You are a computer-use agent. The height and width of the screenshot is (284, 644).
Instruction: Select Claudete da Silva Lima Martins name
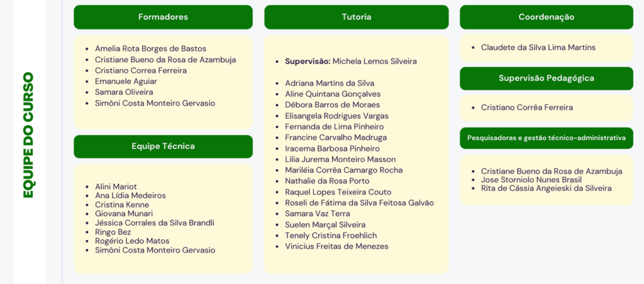click(538, 47)
